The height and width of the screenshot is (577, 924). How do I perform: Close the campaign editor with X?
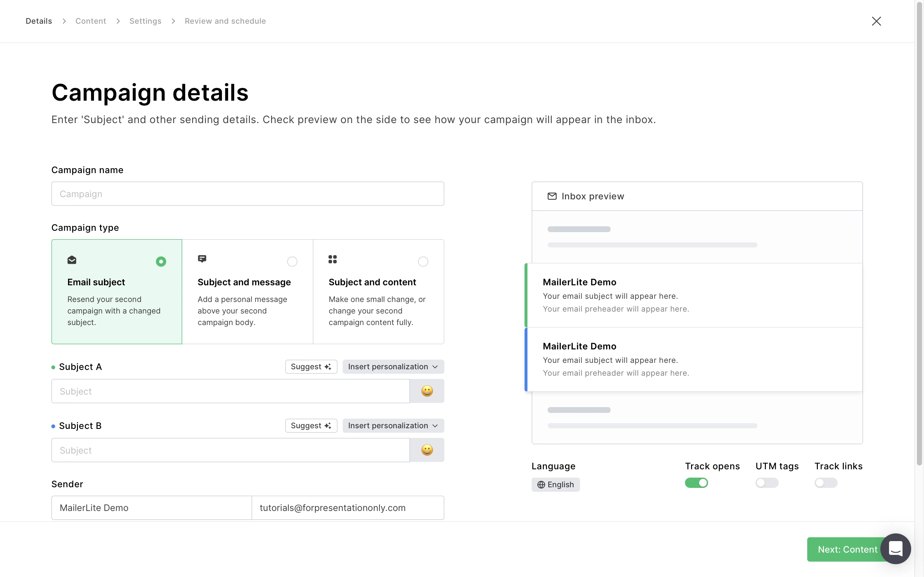[x=876, y=21]
